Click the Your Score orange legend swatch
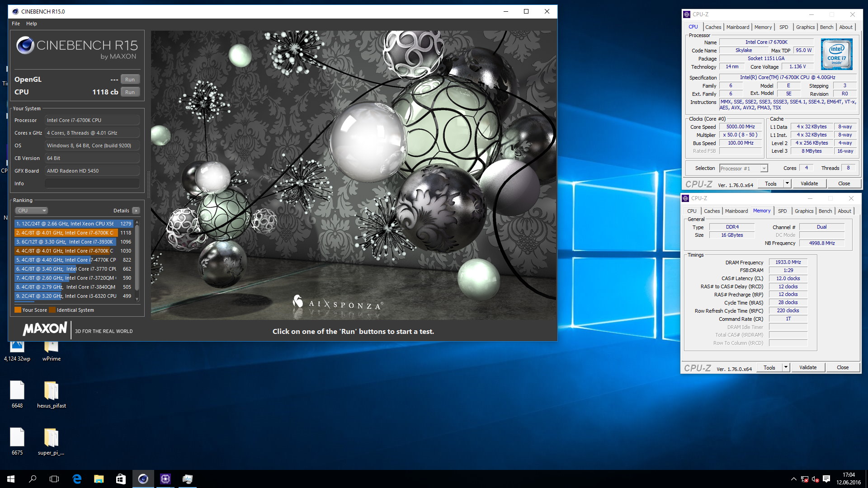Screen dimensions: 868x488 tap(18, 310)
